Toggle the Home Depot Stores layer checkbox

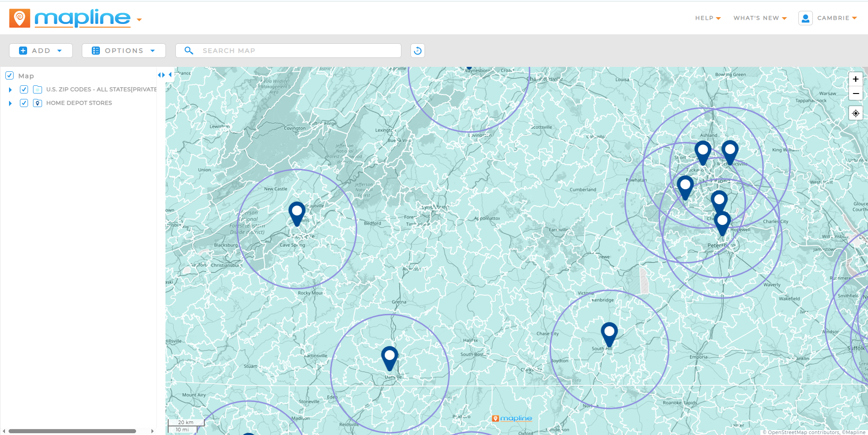(x=24, y=103)
